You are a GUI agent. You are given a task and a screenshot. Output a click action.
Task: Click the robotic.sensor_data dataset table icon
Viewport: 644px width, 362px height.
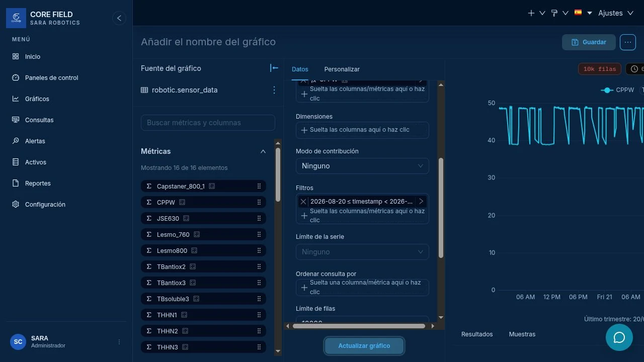144,90
